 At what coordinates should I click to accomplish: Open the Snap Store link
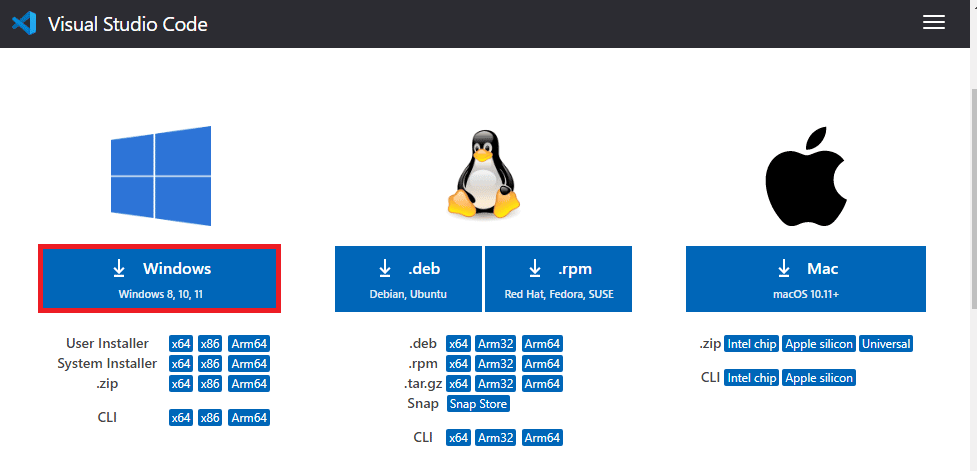(479, 404)
